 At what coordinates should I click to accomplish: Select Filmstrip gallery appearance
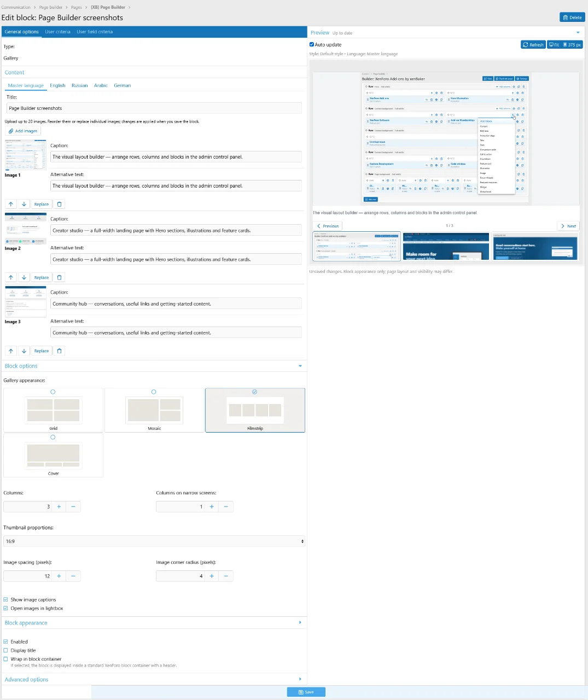click(x=255, y=410)
